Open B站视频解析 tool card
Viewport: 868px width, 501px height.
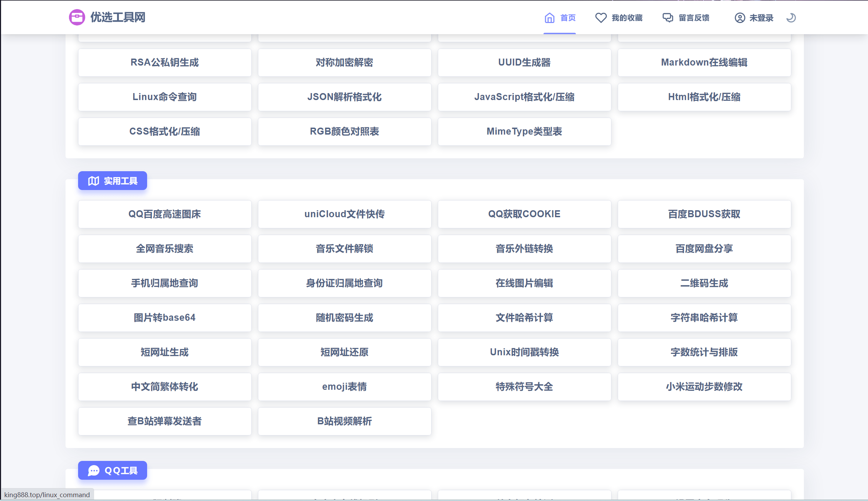(x=344, y=421)
